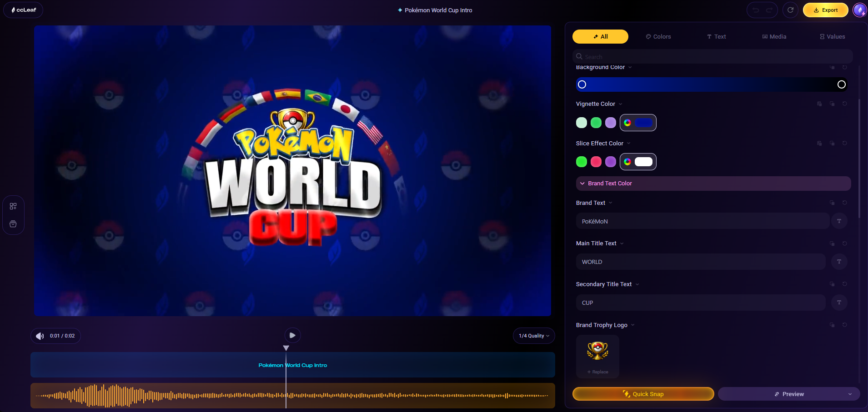The height and width of the screenshot is (412, 868).
Task: Paste the Slice Effect Color value
Action: pos(819,144)
